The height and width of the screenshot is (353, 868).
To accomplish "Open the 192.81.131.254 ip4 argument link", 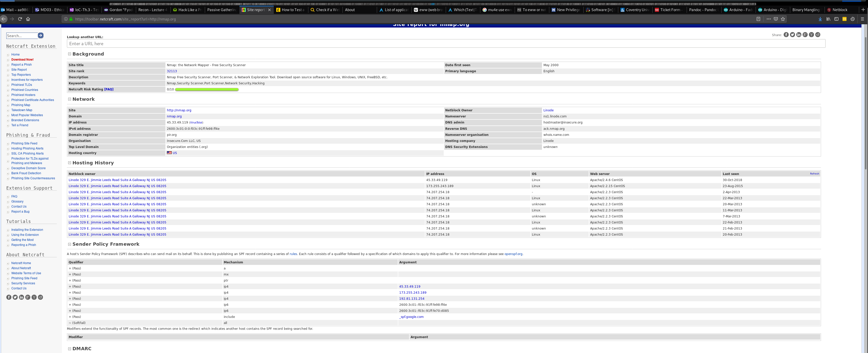I will pos(412,299).
